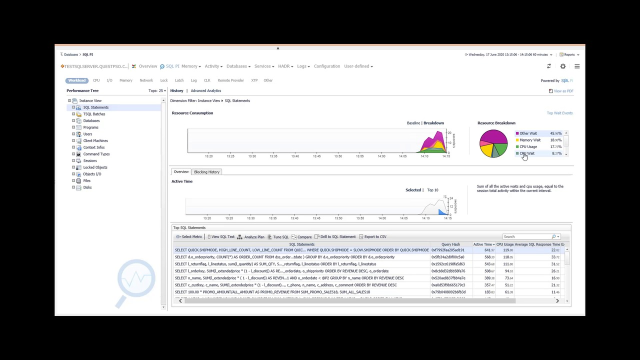Image resolution: width=640 pixels, height=360 pixels.
Task: Open the HADR menu
Action: (x=285, y=66)
